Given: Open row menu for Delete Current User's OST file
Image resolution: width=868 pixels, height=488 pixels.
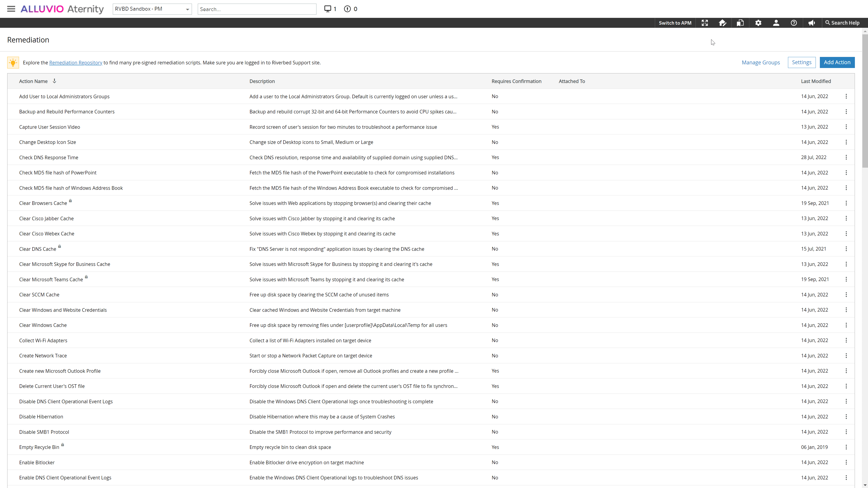Looking at the screenshot, I should [846, 386].
